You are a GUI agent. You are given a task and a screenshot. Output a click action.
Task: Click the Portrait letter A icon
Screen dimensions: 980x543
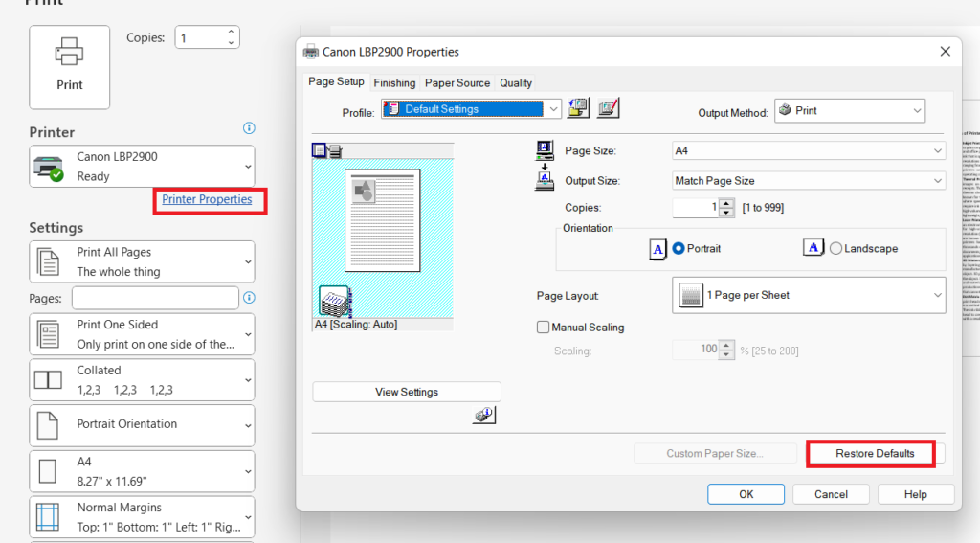pos(658,249)
